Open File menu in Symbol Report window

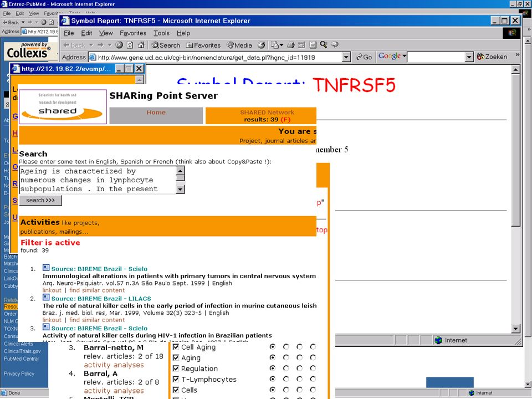click(69, 33)
